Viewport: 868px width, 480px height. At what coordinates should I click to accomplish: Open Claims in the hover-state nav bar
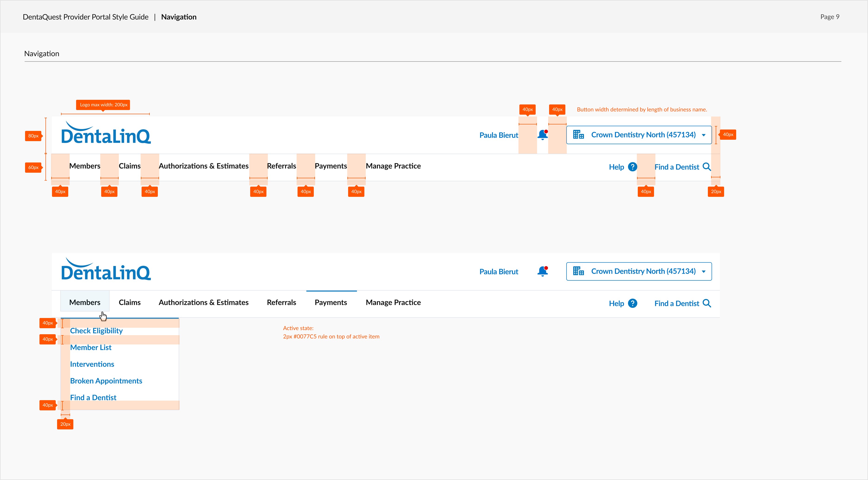(130, 302)
